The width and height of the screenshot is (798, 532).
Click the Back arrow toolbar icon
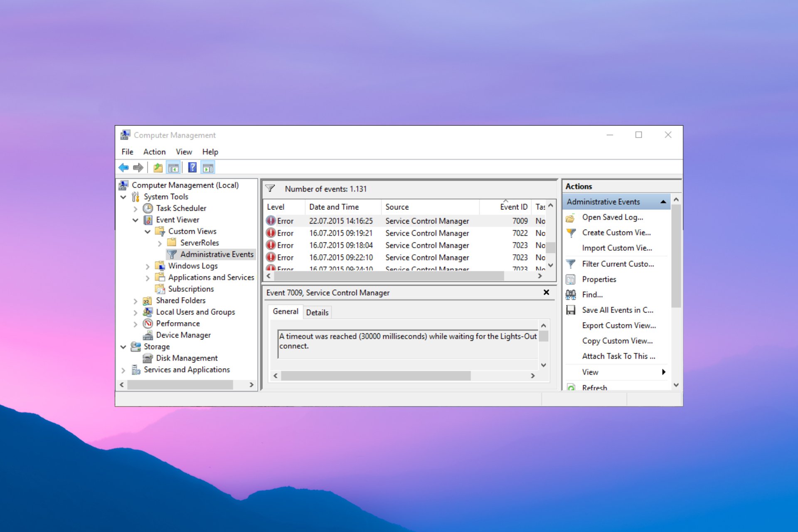[123, 167]
